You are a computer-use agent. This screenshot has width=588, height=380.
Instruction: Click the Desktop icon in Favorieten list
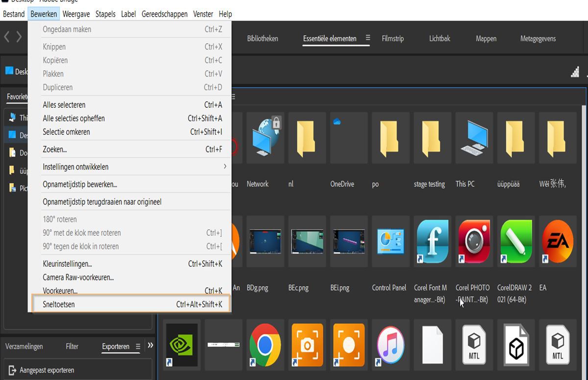(12, 135)
